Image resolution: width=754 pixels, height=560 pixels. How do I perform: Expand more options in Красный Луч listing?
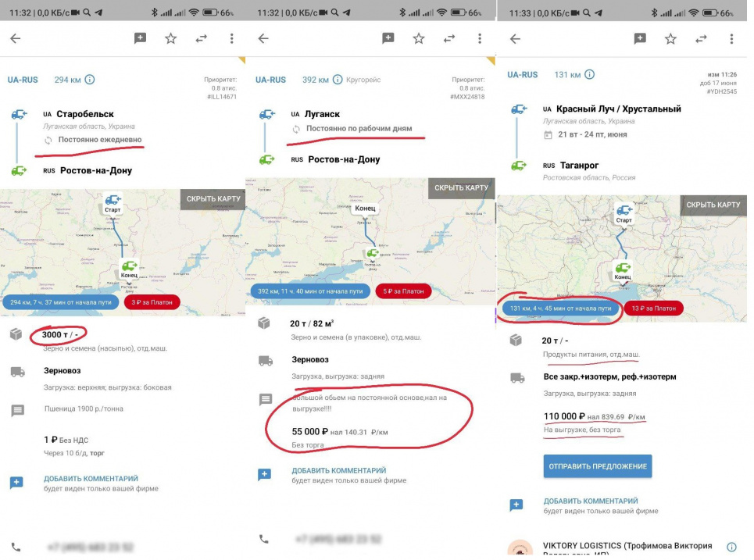(731, 38)
